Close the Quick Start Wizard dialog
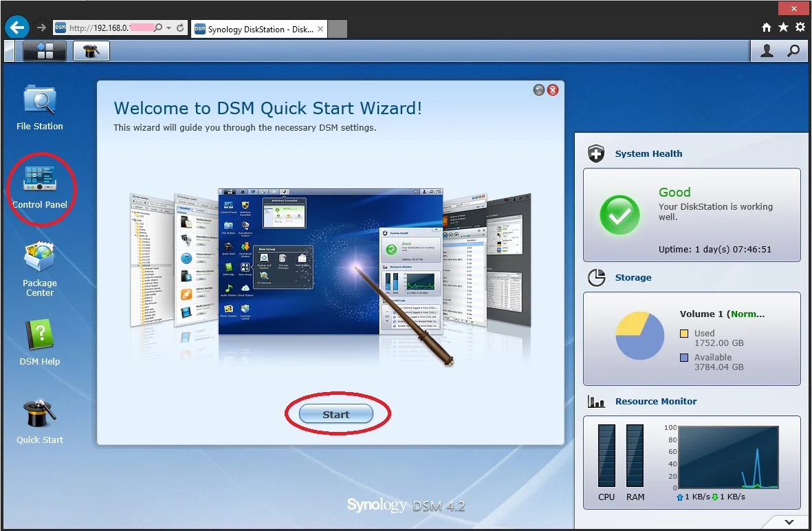Image resolution: width=812 pixels, height=531 pixels. (553, 90)
